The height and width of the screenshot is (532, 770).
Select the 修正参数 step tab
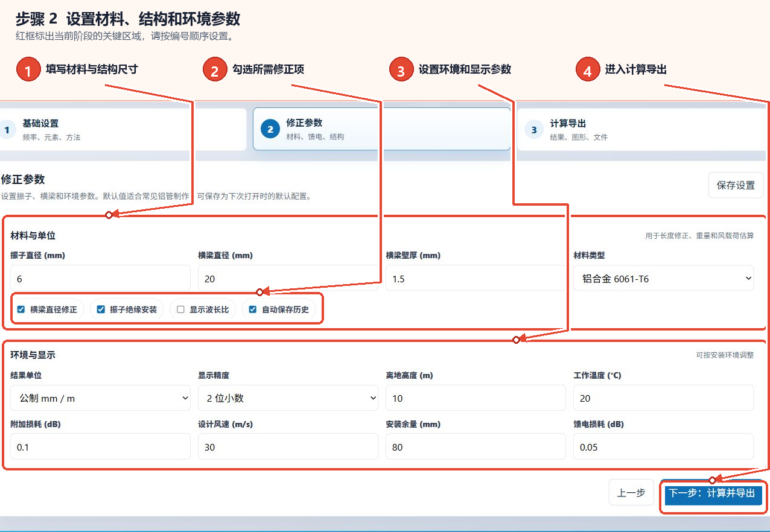381,129
